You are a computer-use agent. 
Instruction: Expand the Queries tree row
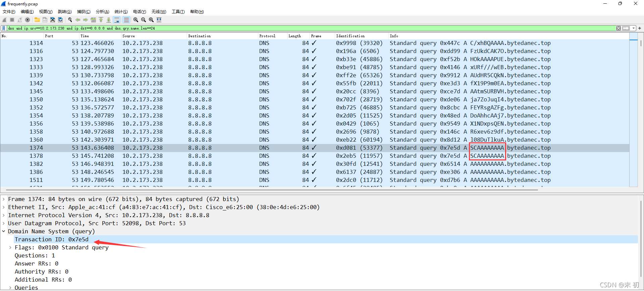click(x=10, y=288)
